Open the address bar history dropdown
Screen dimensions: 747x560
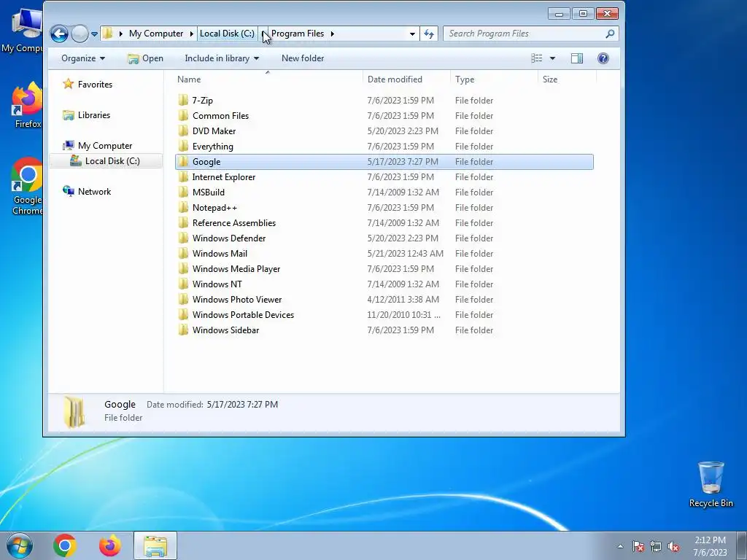[412, 34]
